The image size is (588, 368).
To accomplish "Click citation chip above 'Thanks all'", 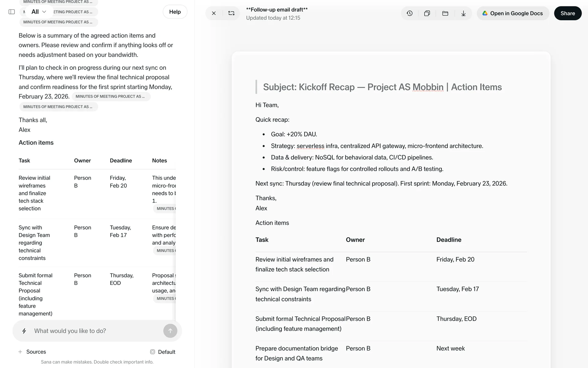I will pyautogui.click(x=58, y=107).
